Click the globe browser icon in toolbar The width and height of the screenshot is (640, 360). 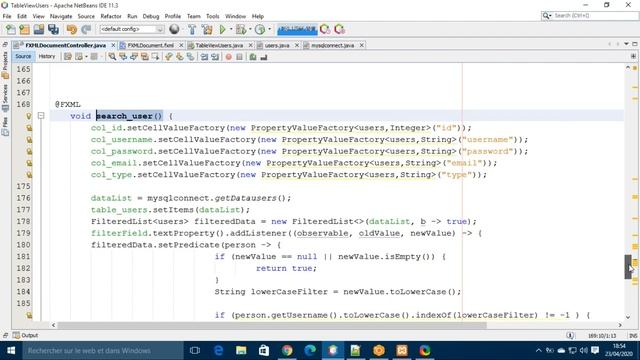(174, 29)
